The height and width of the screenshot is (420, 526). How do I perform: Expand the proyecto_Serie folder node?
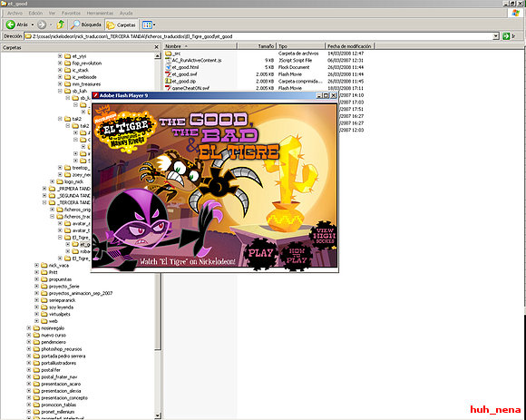[36, 286]
